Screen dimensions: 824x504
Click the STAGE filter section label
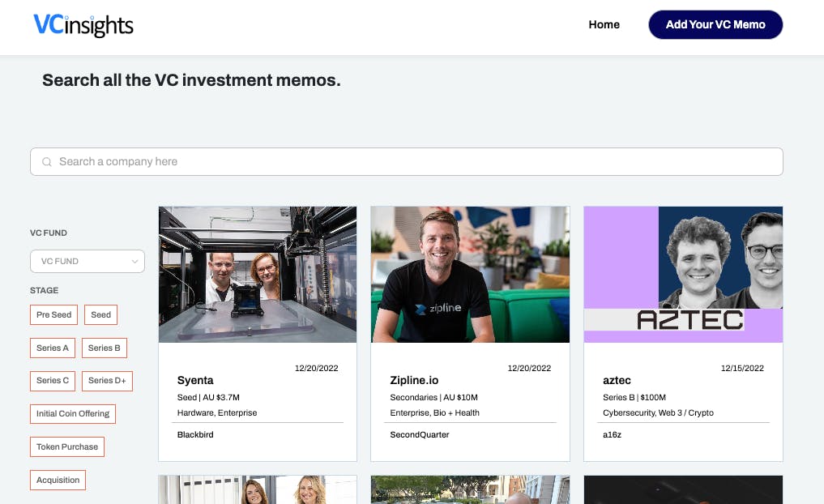tap(44, 290)
